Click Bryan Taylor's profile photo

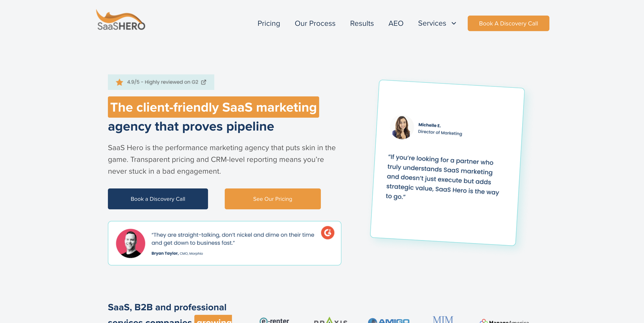point(131,243)
